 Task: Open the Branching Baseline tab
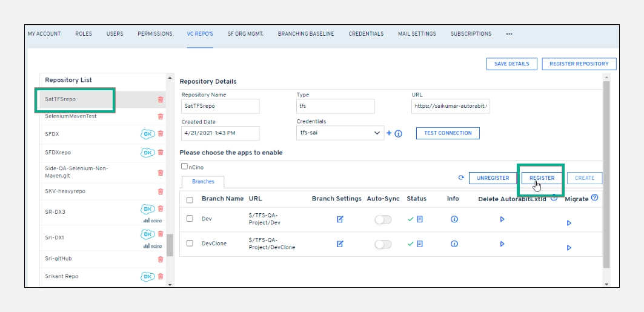(x=305, y=34)
